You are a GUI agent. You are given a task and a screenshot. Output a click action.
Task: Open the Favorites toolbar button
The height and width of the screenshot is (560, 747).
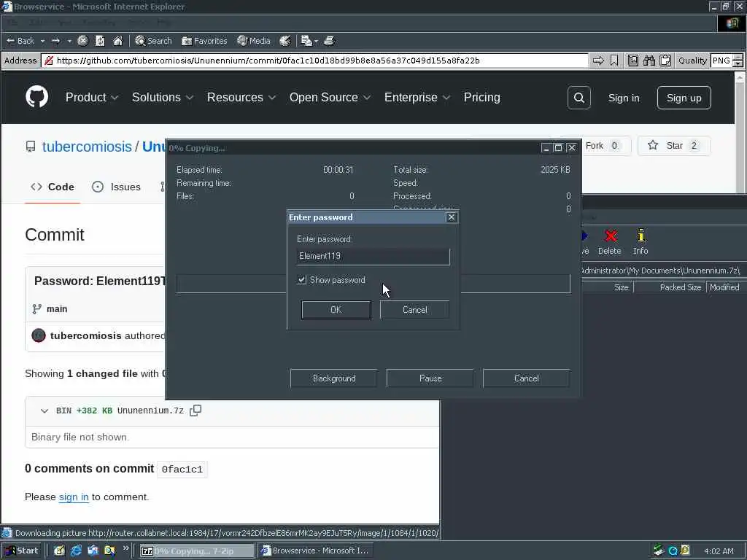(204, 41)
